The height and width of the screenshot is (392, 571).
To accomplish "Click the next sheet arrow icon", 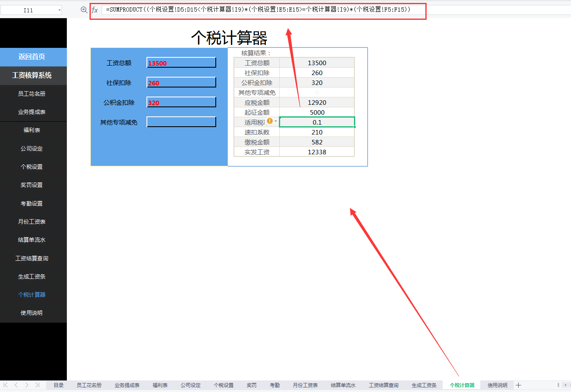I will (26, 385).
